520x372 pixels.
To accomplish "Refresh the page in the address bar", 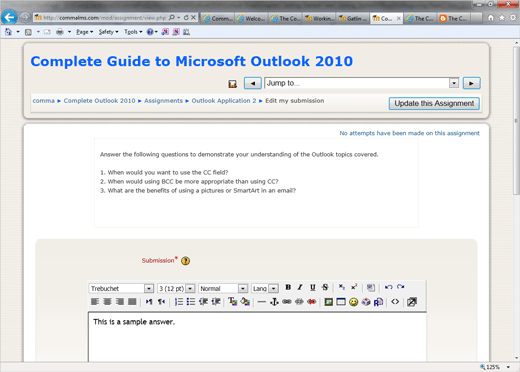I will point(186,18).
